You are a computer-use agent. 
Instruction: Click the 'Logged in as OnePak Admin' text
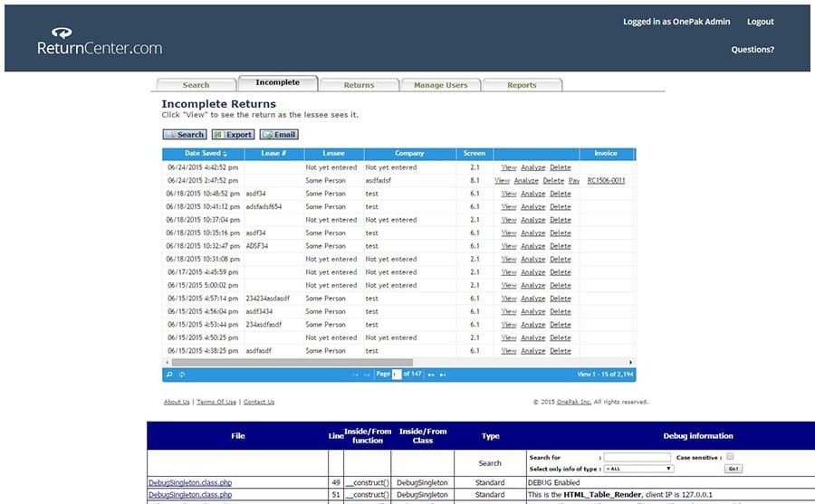click(x=676, y=22)
